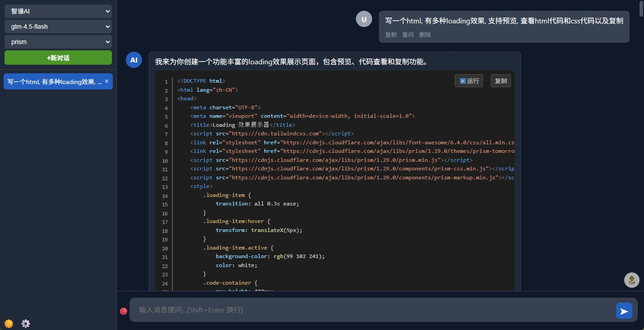Click the AI avatar icon
This screenshot has height=330, width=644.
pyautogui.click(x=134, y=60)
